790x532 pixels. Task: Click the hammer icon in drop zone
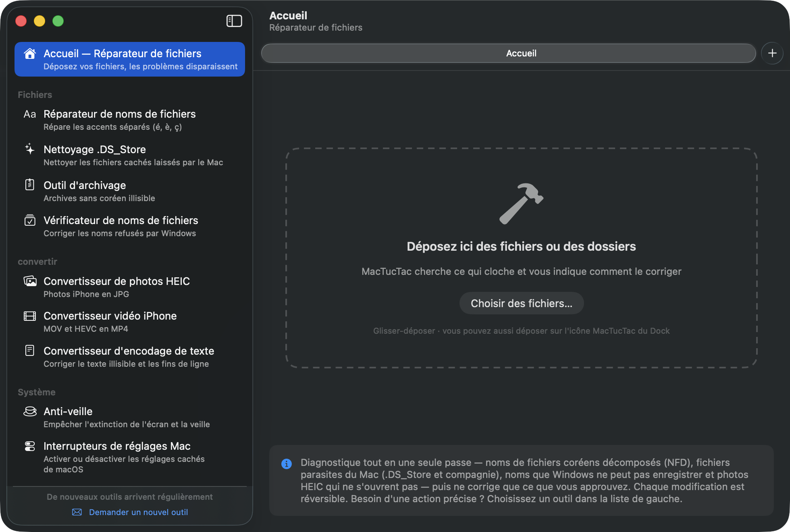[x=521, y=204]
